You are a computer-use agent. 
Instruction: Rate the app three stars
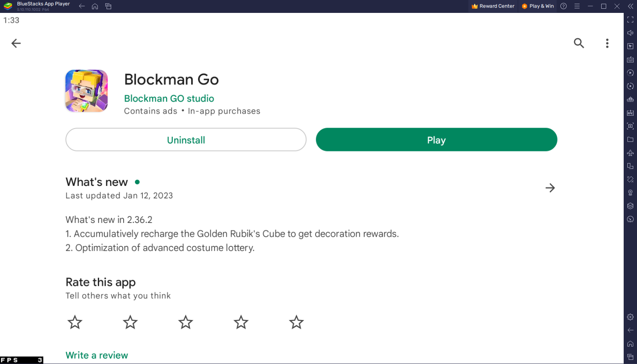pyautogui.click(x=186, y=322)
